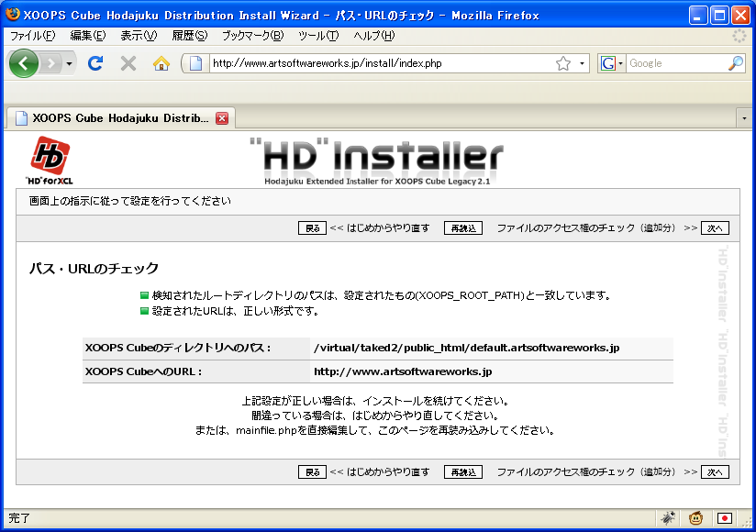Bookmark this page with the star icon
This screenshot has height=532, width=756.
pos(563,63)
